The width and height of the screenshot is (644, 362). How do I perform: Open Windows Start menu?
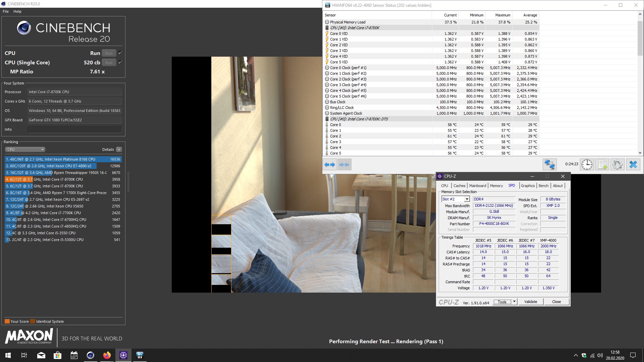tap(8, 355)
